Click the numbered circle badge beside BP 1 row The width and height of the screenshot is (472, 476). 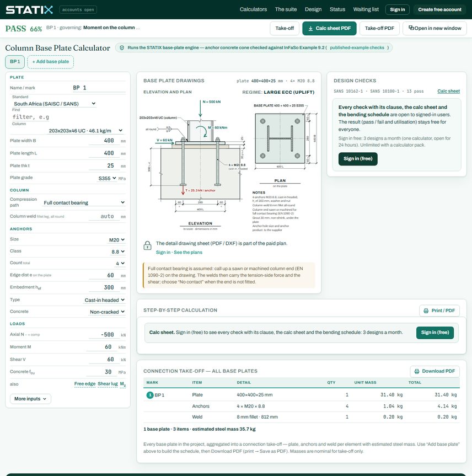click(150, 395)
